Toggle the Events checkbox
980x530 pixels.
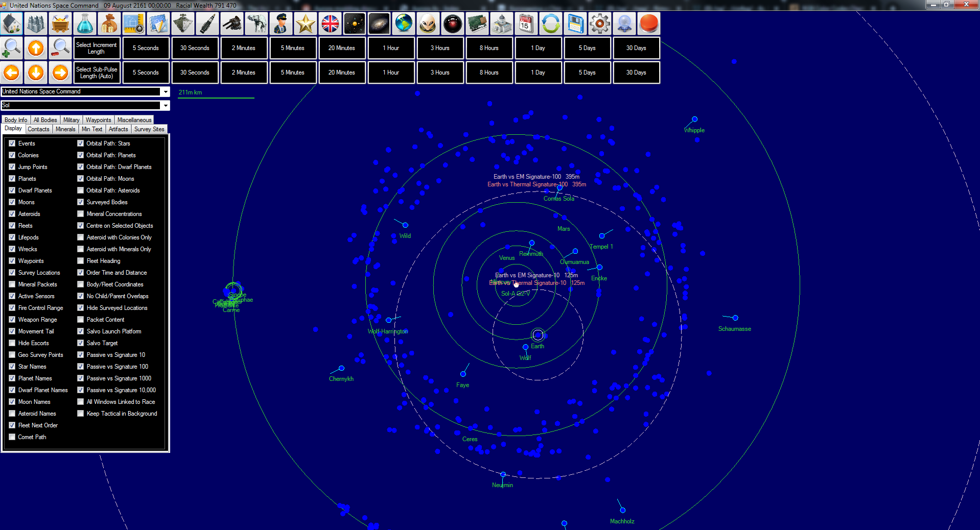pos(12,143)
